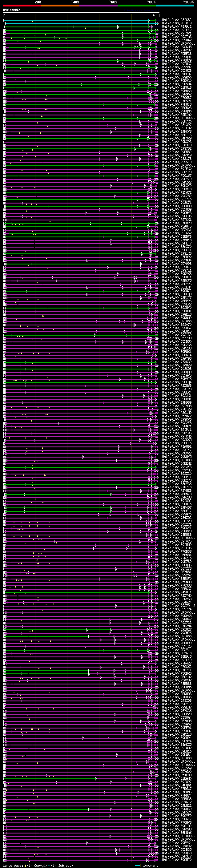This screenshot has height=868, width=197.
Task: Select label UniRef100_A7PZJ6
Action: 177,558
